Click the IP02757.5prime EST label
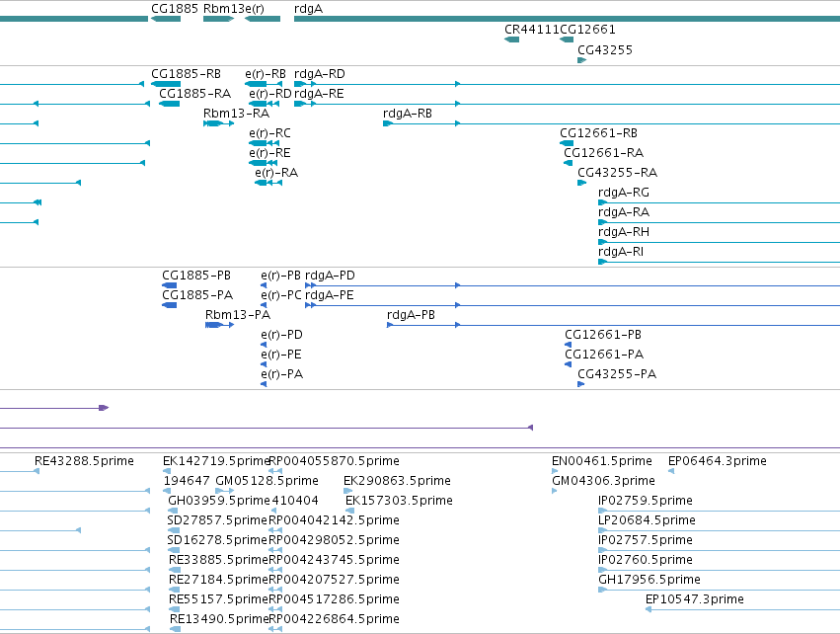Screen dimensions: 840x634 (x=646, y=540)
